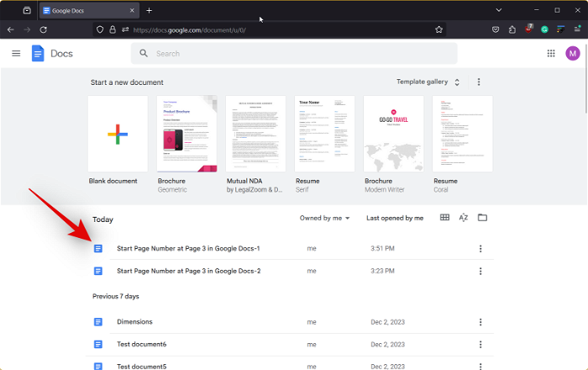Open the Pocket save icon
This screenshot has width=588, height=370.
(x=496, y=29)
